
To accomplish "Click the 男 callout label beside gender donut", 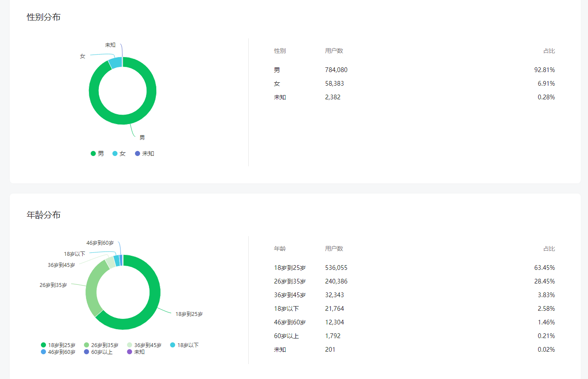I will pyautogui.click(x=142, y=138).
